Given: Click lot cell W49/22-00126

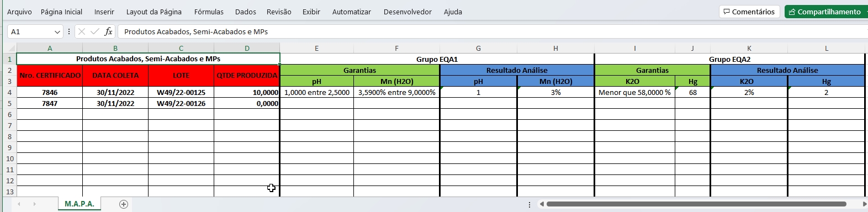Looking at the screenshot, I should tap(181, 103).
